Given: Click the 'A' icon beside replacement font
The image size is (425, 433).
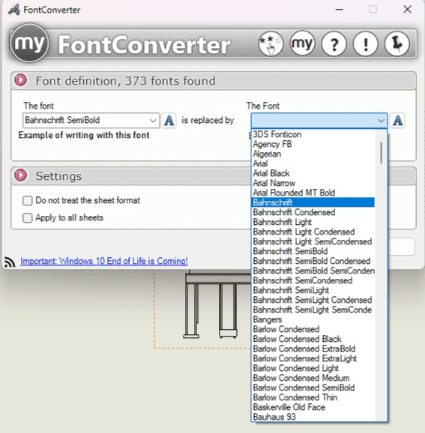Looking at the screenshot, I should click(x=398, y=120).
